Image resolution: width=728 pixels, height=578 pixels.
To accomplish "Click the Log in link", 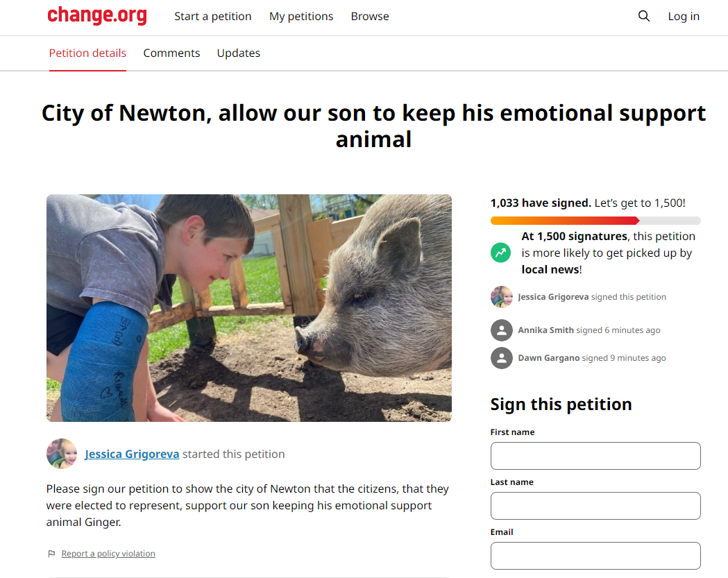I will coord(684,16).
